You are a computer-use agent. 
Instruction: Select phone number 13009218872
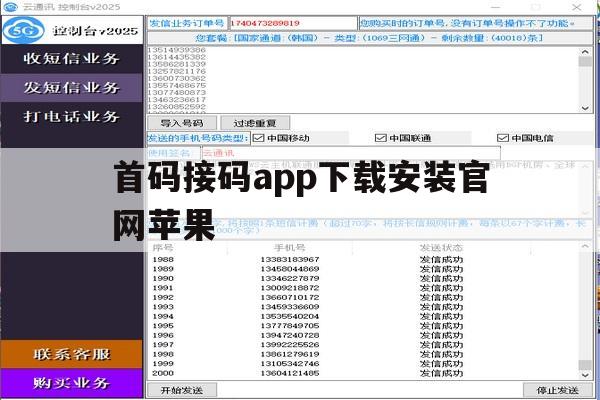pyautogui.click(x=290, y=288)
